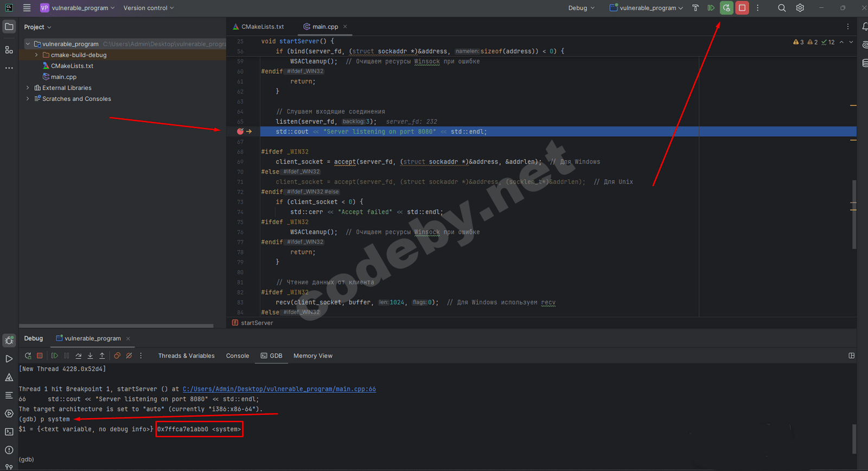Screen dimensions: 868x471
Task: Open Search Everywhere magnifier icon
Action: click(782, 8)
